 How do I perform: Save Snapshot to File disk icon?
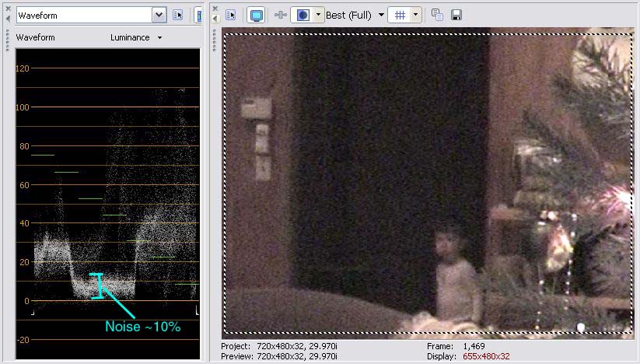point(456,15)
